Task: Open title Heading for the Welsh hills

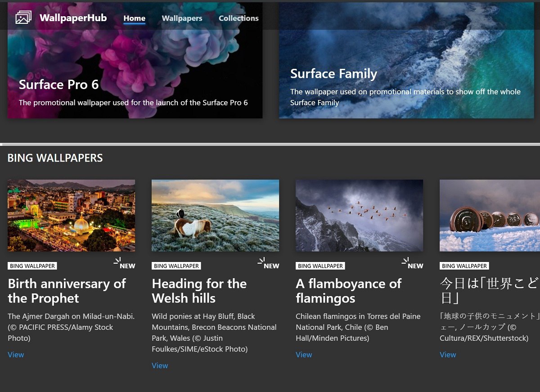Action: [199, 291]
